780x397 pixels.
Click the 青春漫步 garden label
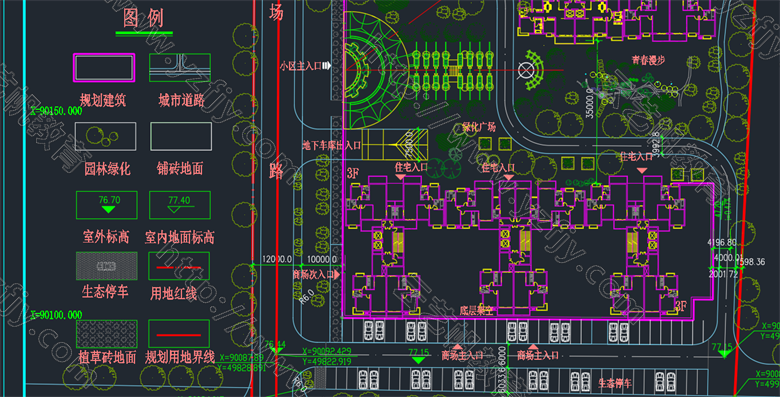pyautogui.click(x=649, y=60)
